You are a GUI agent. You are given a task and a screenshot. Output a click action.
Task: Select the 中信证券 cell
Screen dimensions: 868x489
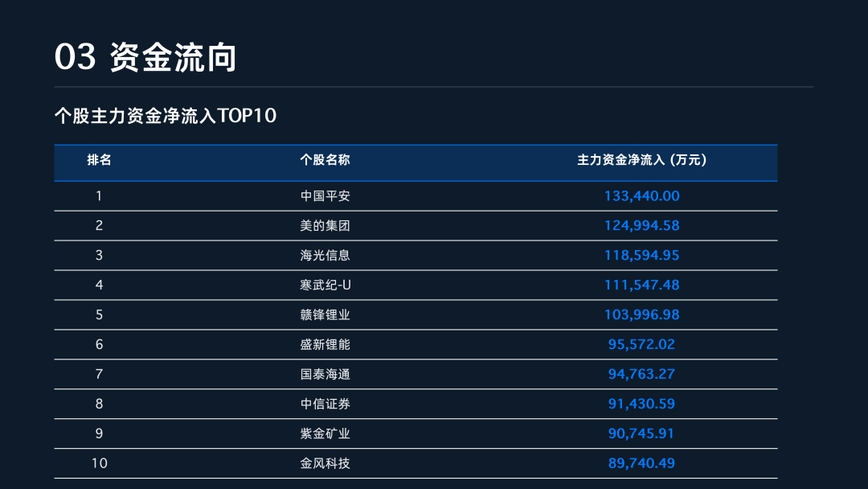pyautogui.click(x=325, y=404)
